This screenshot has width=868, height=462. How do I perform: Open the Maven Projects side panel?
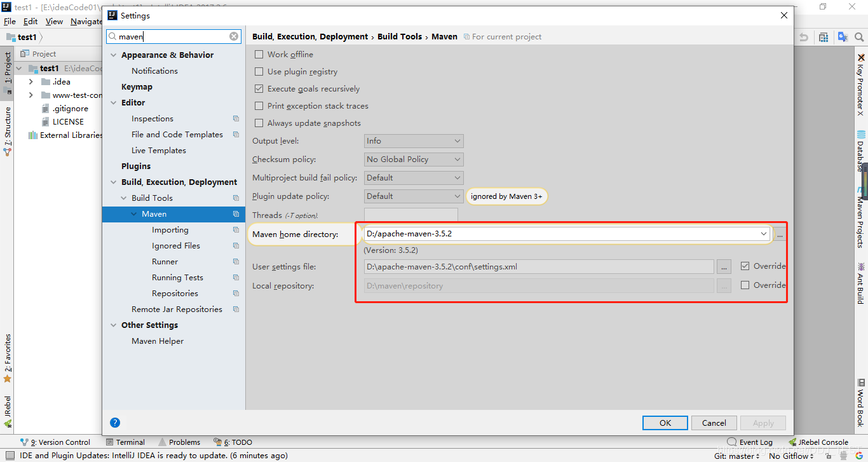[x=860, y=217]
